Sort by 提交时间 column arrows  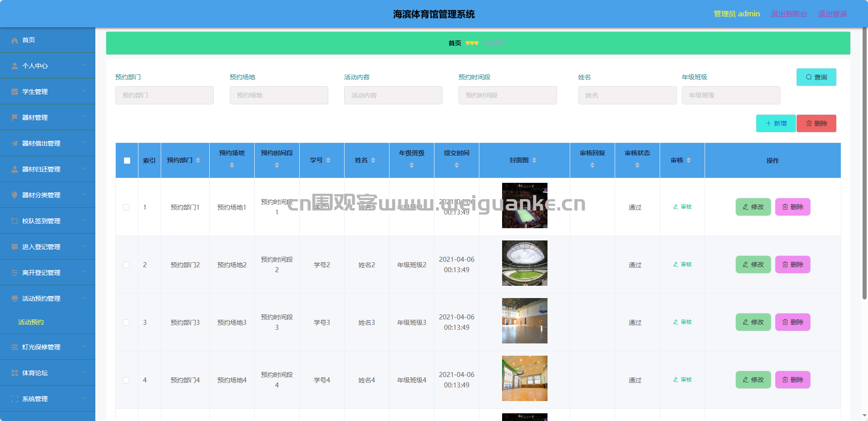coord(457,166)
